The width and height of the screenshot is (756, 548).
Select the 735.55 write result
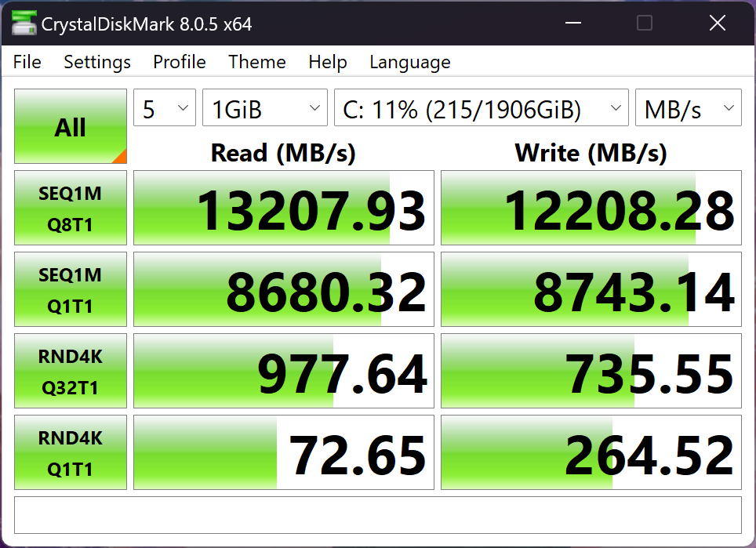click(x=591, y=371)
